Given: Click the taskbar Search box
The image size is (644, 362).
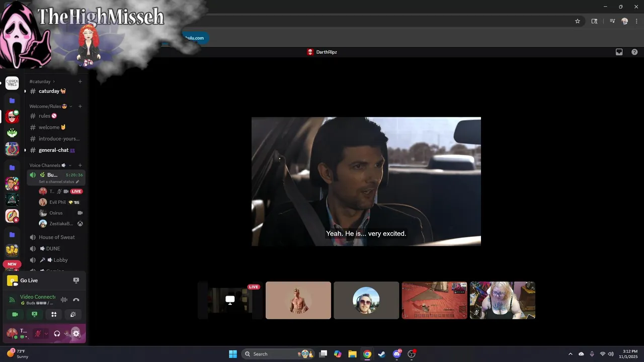Looking at the screenshot, I should click(278, 354).
